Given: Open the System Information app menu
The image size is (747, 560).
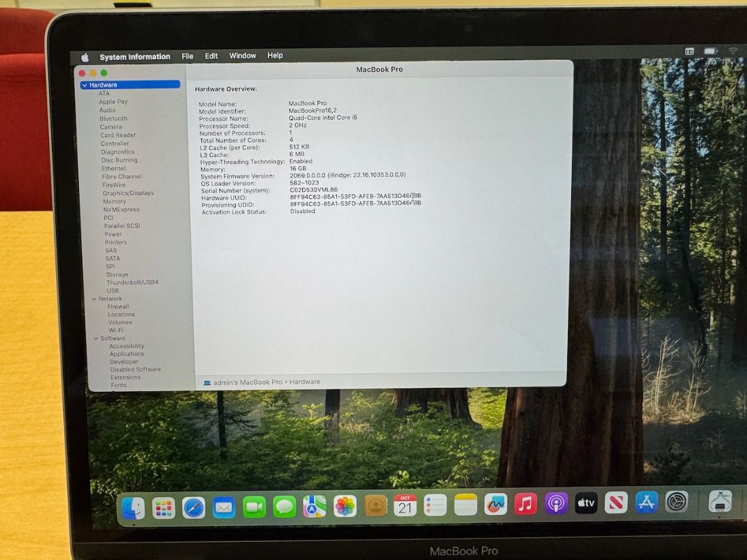Looking at the screenshot, I should click(135, 57).
